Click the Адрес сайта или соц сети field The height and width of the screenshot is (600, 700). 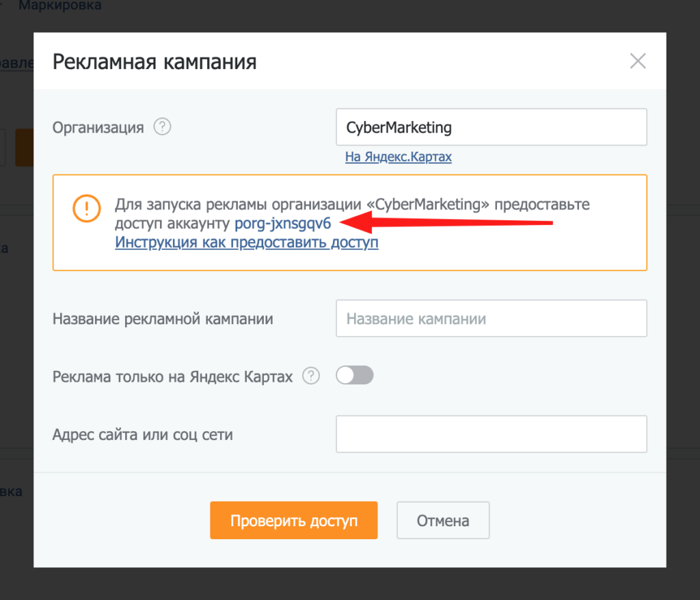point(491,434)
